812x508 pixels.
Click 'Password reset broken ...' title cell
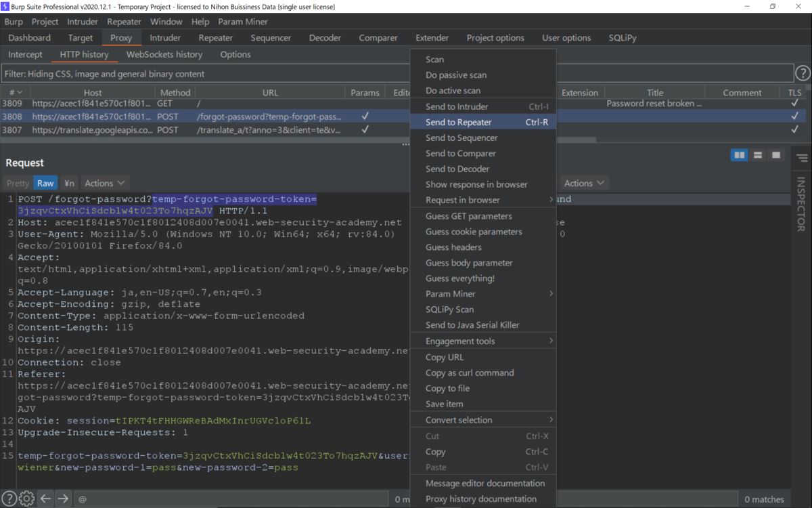654,104
